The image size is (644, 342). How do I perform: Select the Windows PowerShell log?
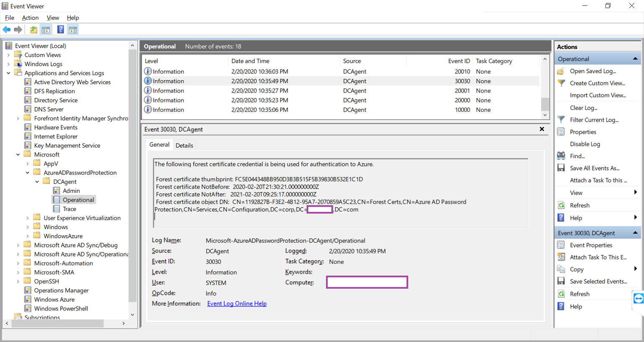61,308
